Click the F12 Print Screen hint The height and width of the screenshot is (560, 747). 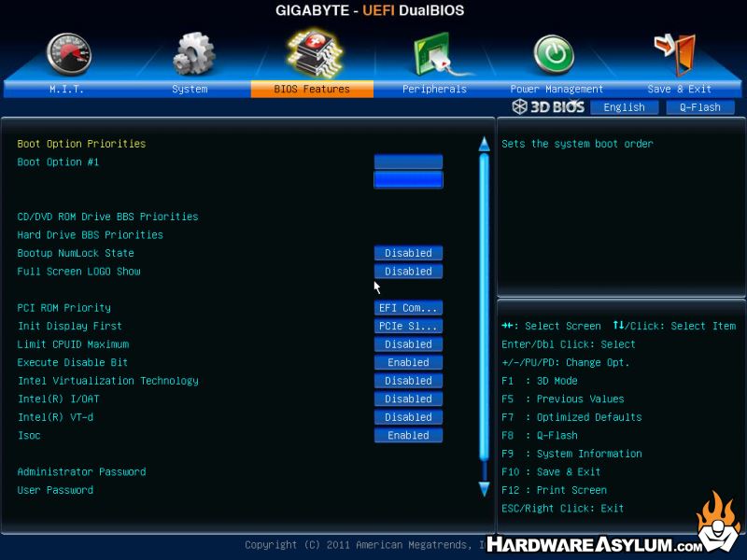pos(555,490)
